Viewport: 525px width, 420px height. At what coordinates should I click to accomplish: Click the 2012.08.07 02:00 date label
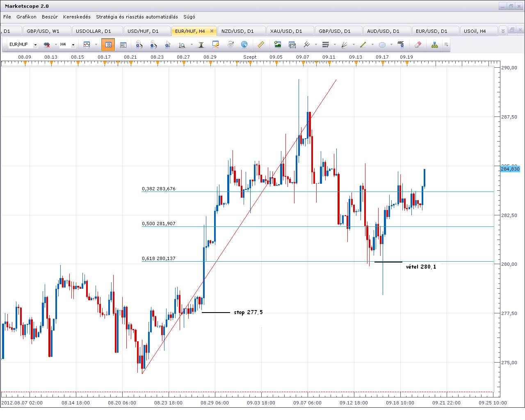pos(22,403)
